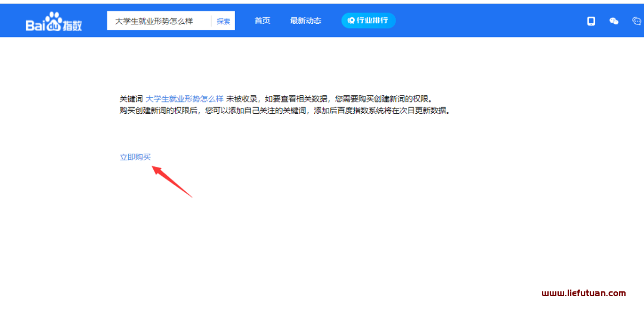This screenshot has width=644, height=314.
Task: Open the mobile phone icon in header
Action: pos(591,21)
